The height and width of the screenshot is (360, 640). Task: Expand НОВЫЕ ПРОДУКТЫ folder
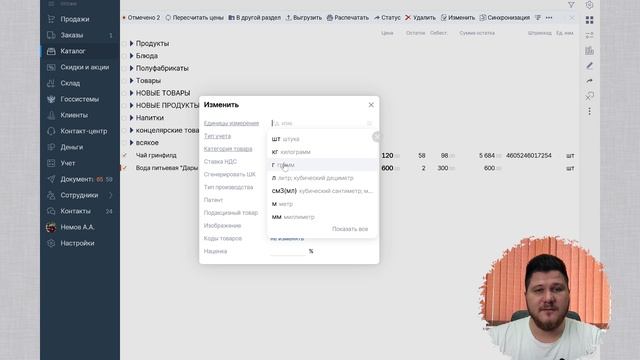(131, 105)
